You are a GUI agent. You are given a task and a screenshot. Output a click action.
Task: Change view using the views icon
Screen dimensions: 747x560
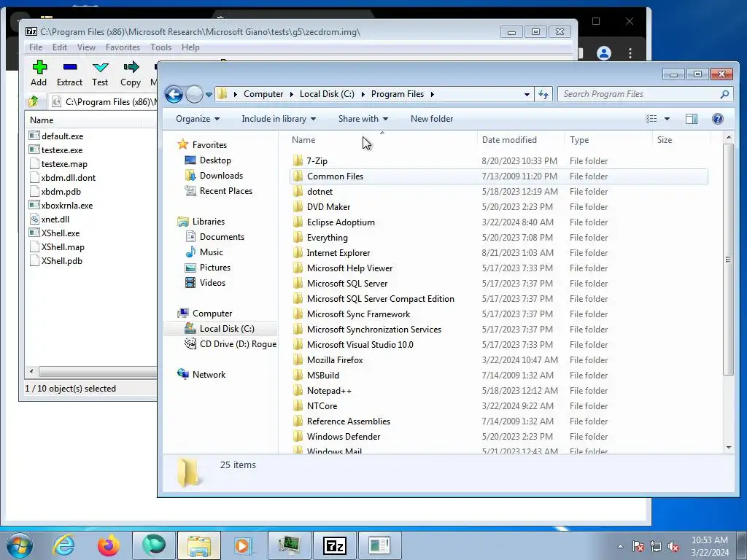click(x=651, y=119)
